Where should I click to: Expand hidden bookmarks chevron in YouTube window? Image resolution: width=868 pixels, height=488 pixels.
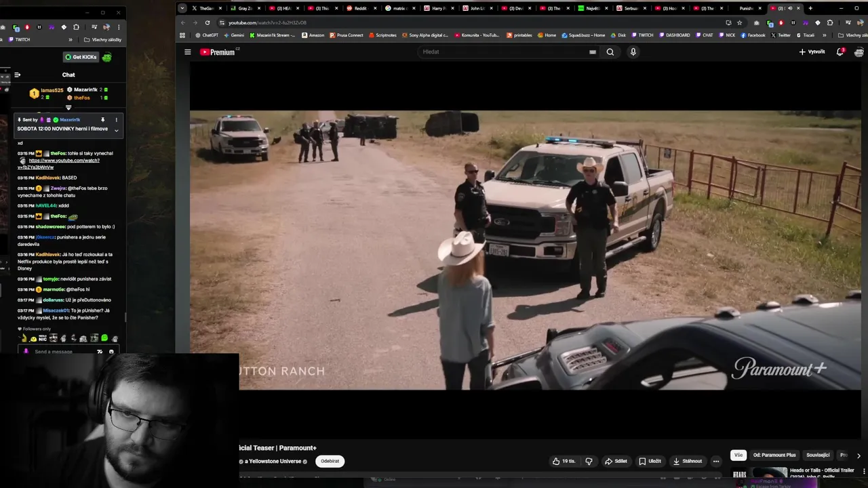(x=825, y=35)
